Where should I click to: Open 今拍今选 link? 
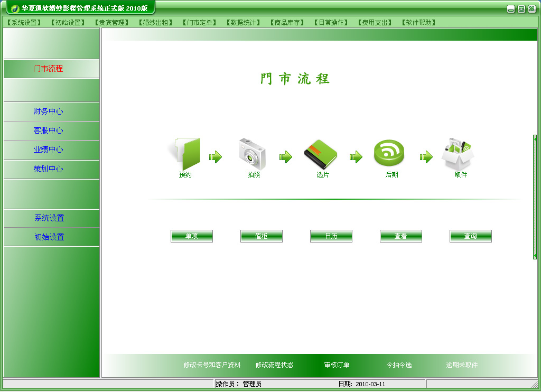pyautogui.click(x=399, y=365)
